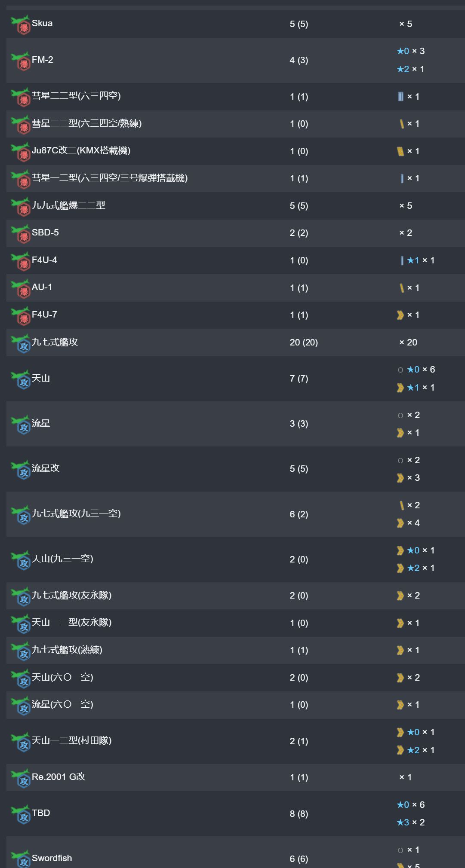
Task: Click the 彗星二二型(六三四空) blue stripes proficiency badge
Action: tap(400, 97)
